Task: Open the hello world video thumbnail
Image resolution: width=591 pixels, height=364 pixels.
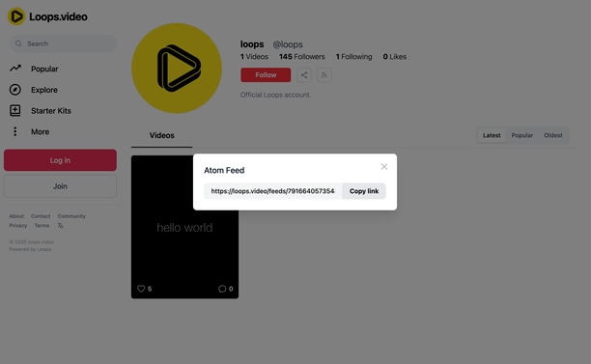Action: [184, 227]
